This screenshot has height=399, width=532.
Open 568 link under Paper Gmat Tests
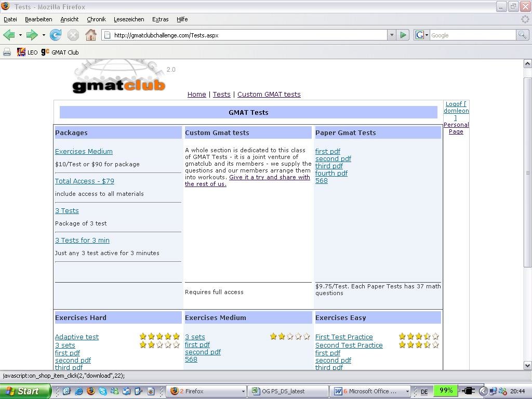(x=321, y=180)
